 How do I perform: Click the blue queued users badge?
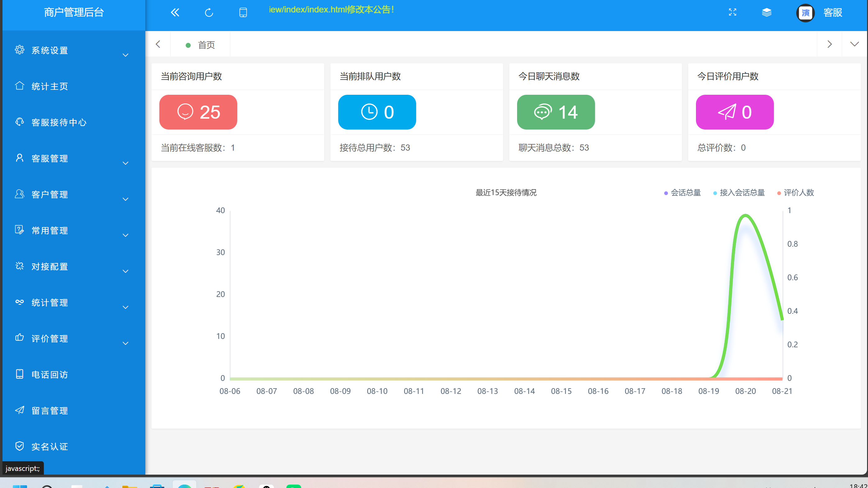pos(377,112)
